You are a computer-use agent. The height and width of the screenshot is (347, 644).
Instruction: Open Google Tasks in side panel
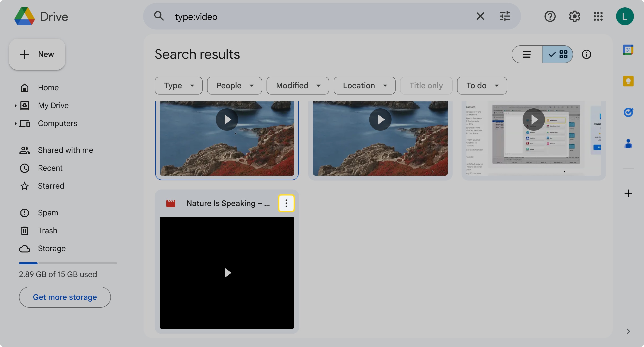628,112
